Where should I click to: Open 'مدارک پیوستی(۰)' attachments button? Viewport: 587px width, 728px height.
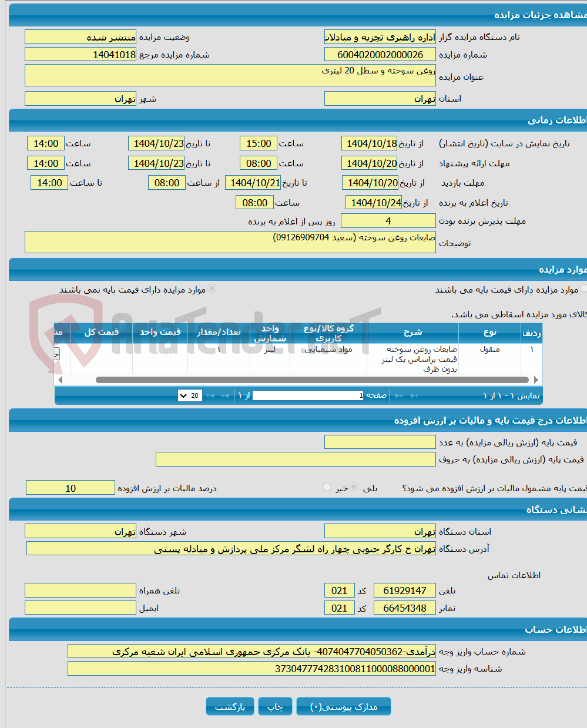(344, 706)
